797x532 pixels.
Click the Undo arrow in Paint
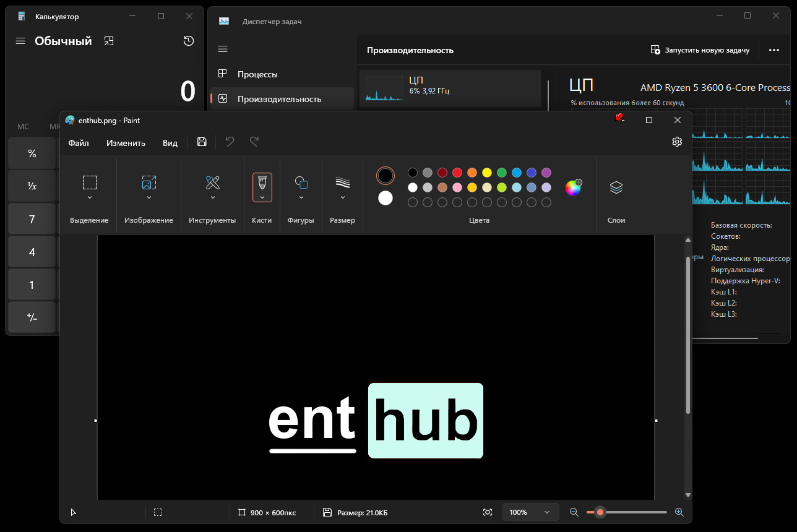(230, 142)
